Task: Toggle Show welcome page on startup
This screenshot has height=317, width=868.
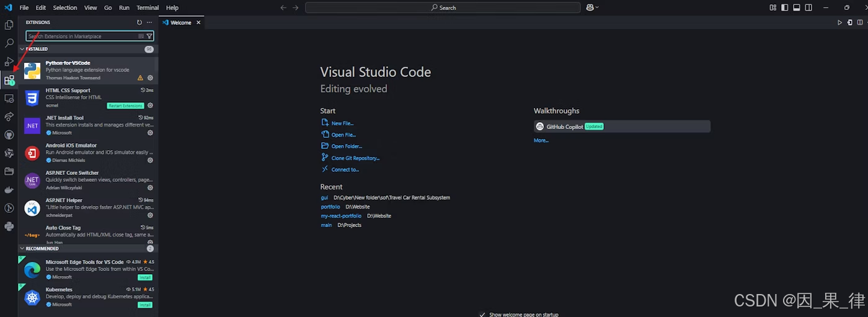Action: (483, 315)
